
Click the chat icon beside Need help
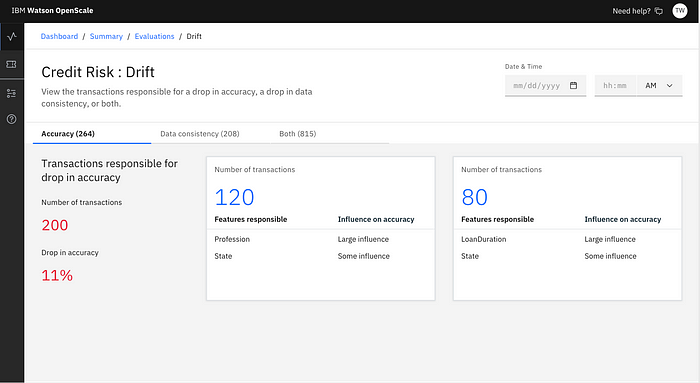(x=659, y=11)
